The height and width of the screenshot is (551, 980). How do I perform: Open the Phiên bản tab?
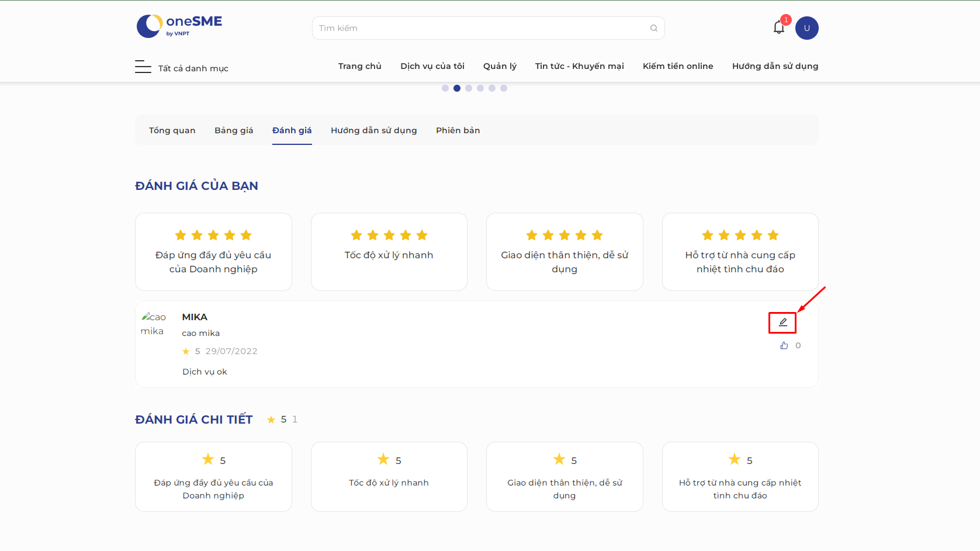458,130
